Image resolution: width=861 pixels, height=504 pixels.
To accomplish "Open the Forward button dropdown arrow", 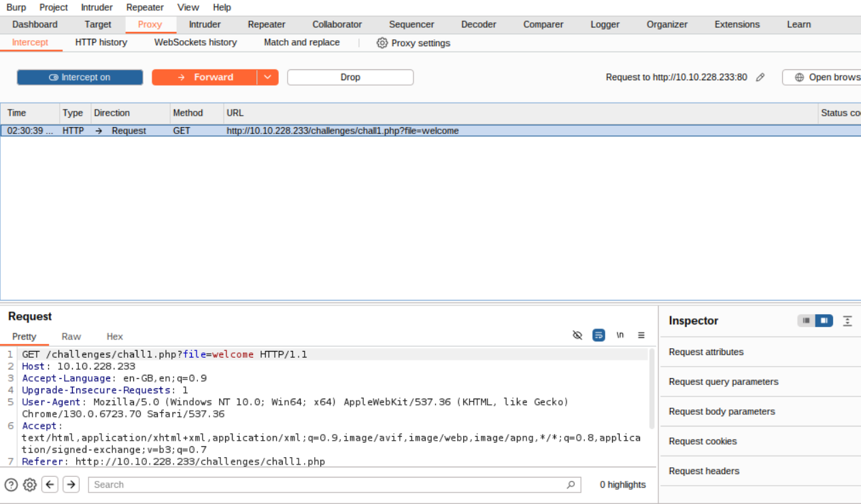I will (268, 78).
